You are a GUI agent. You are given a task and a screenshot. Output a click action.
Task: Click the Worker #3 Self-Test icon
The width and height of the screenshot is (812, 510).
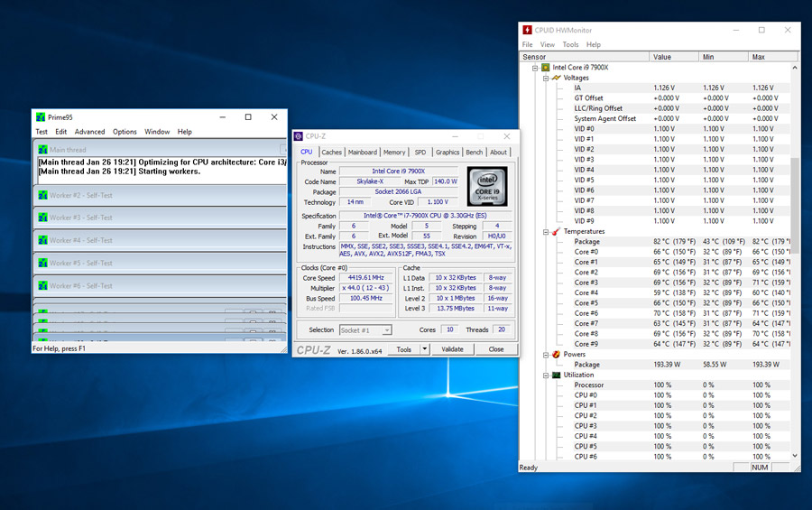point(42,218)
